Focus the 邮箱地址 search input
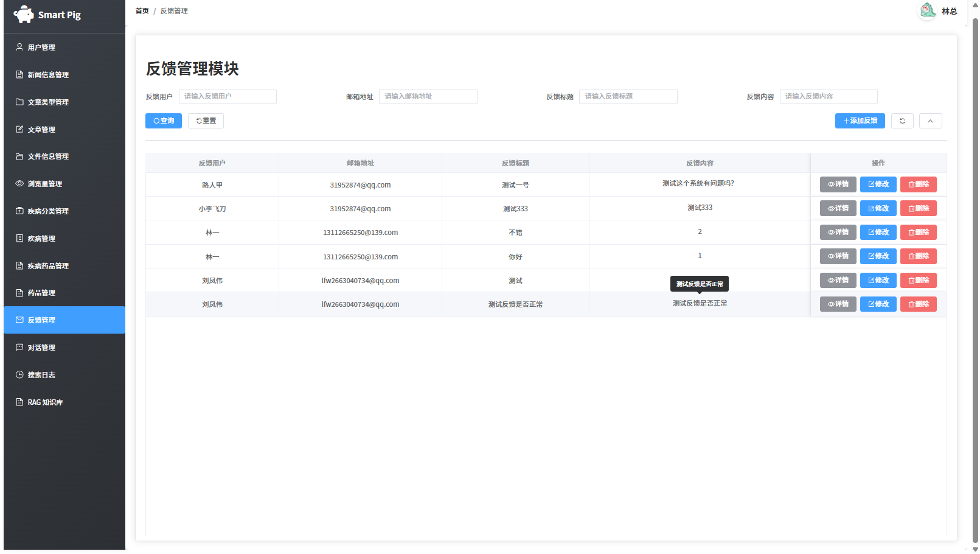 click(x=428, y=96)
